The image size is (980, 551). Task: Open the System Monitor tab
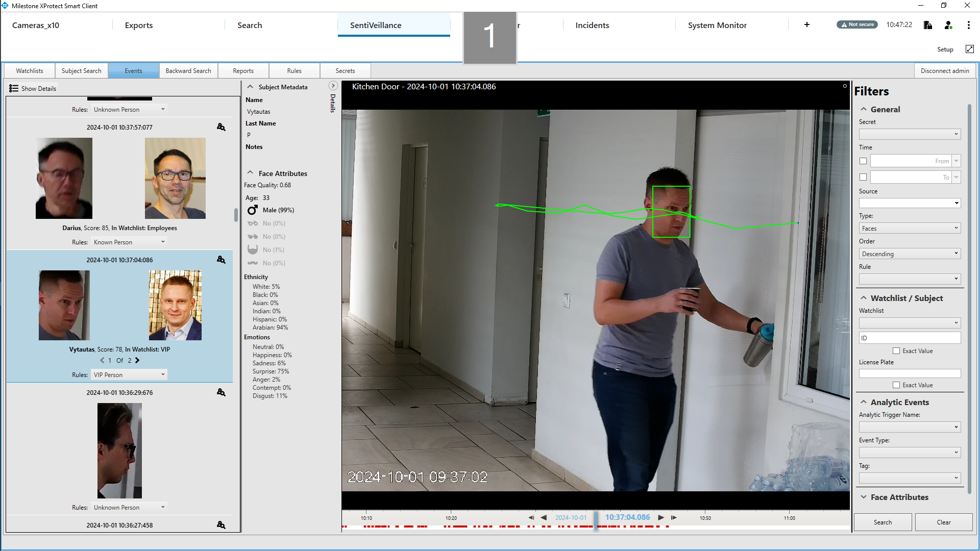(717, 25)
